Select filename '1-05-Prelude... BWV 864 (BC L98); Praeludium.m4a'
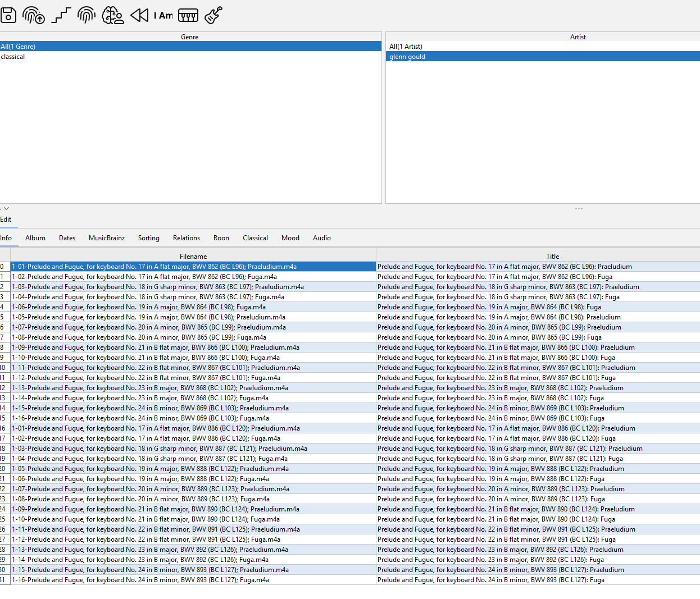 pos(193,317)
